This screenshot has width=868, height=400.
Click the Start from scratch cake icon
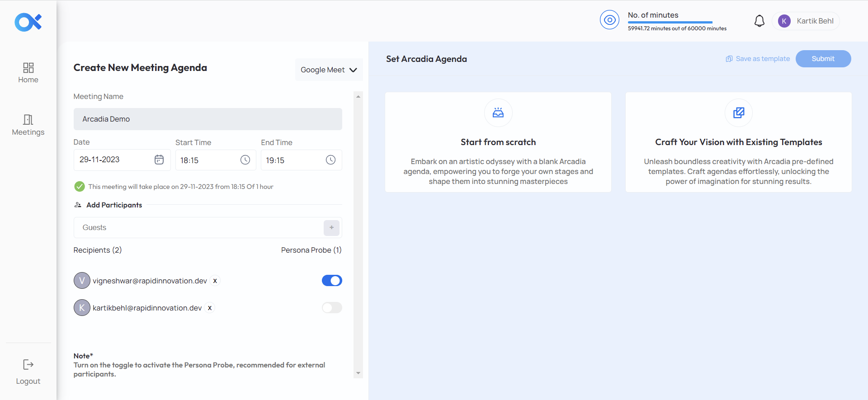coord(498,113)
